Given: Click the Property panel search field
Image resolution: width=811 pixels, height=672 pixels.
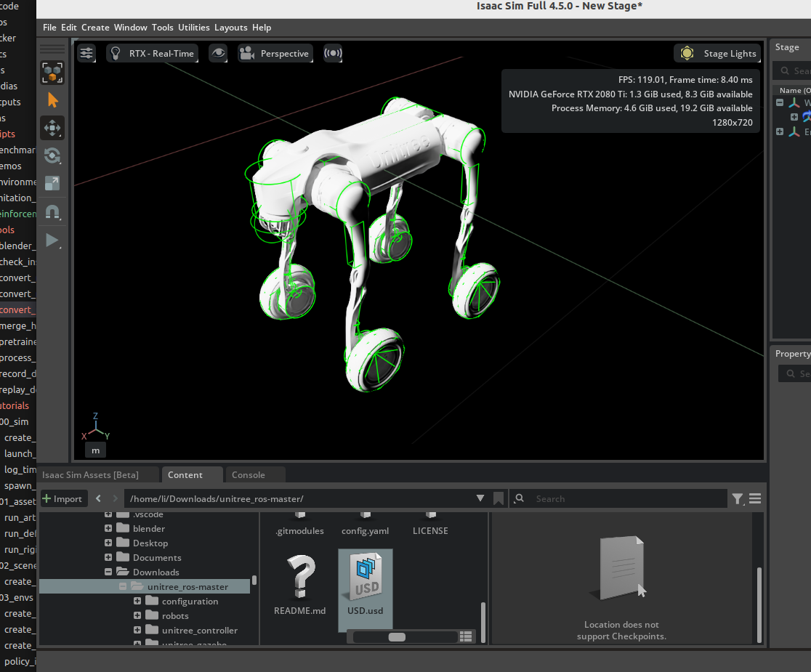Looking at the screenshot, I should 796,373.
